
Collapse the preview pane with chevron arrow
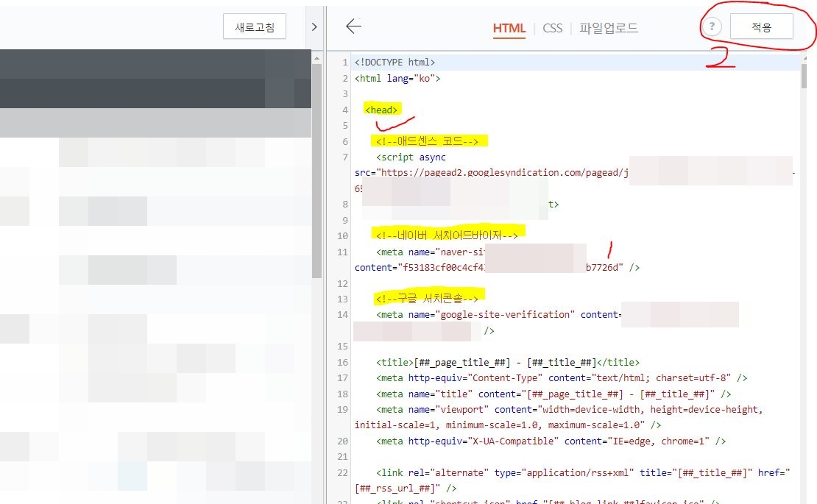(x=314, y=26)
